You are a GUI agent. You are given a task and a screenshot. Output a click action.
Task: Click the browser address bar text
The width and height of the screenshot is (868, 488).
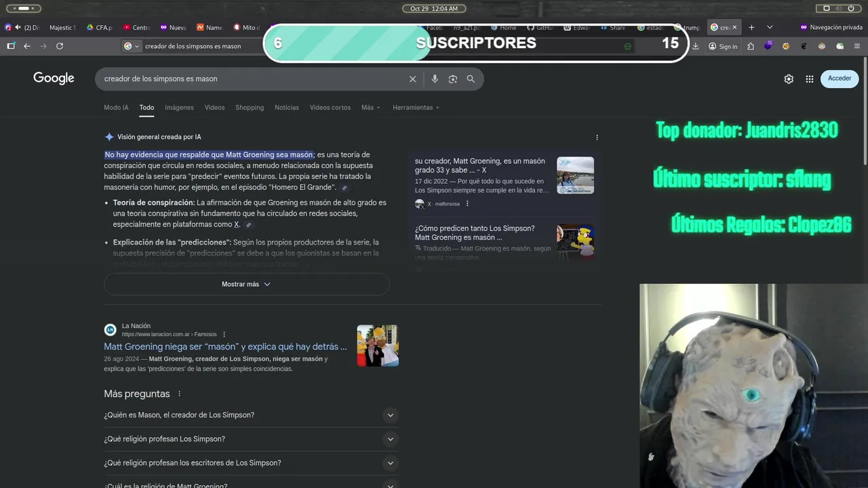coord(193,46)
